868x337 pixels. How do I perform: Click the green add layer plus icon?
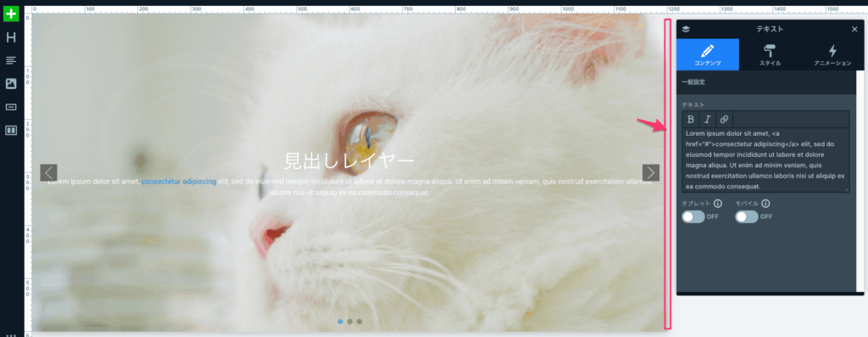tap(11, 14)
